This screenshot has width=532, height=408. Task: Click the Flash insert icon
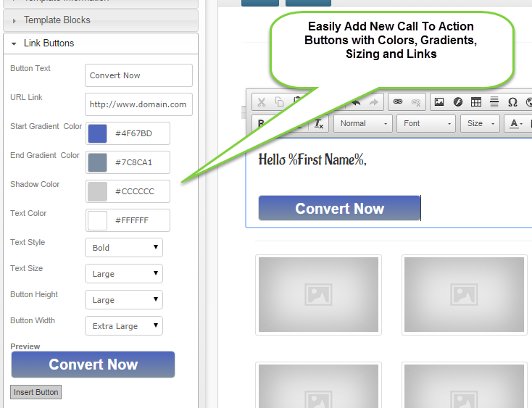[x=457, y=101]
